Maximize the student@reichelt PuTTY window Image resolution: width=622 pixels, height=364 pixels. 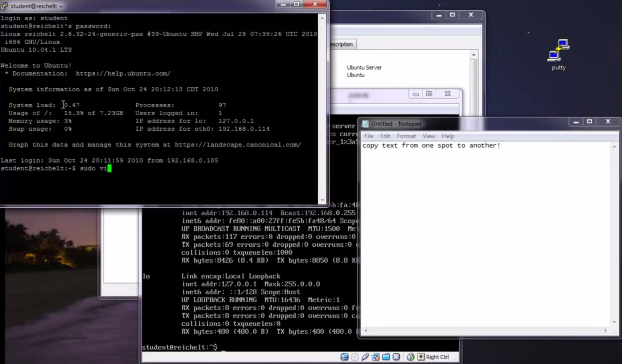(x=297, y=4)
